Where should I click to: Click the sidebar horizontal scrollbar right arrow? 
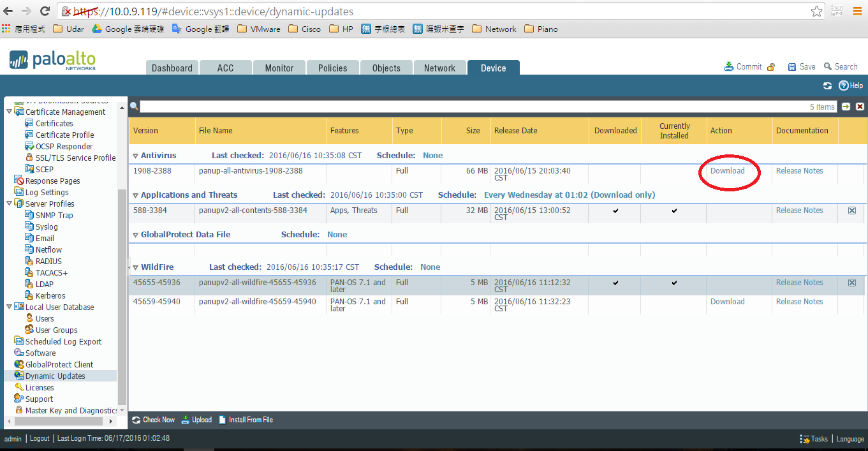[x=112, y=422]
